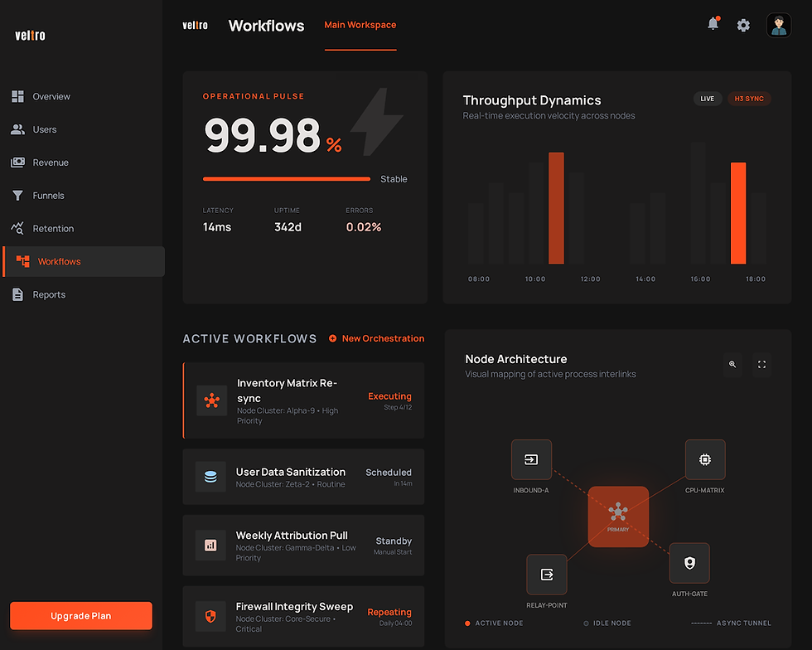Click the Throughput Dynamics heading
Screen dimensions: 812x650
(x=532, y=100)
